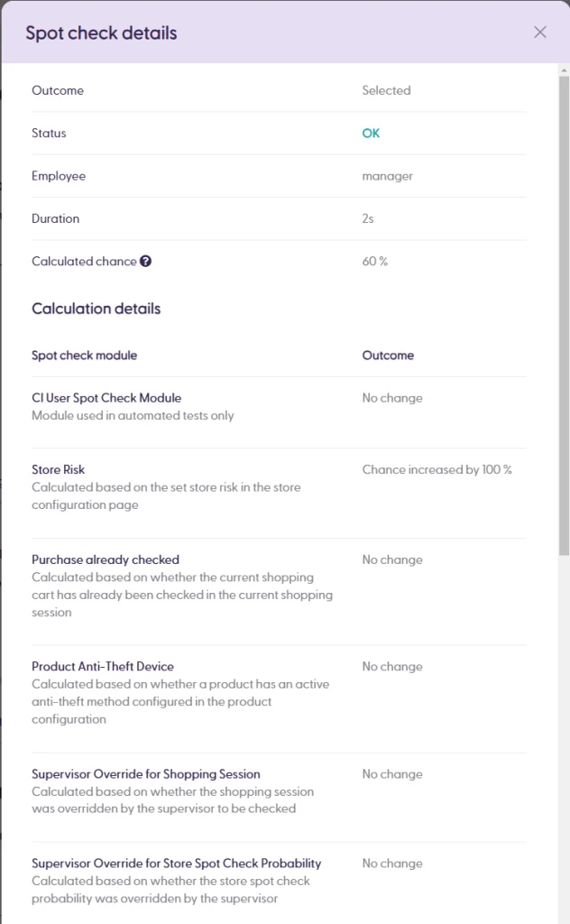
Task: Click the green OK status value
Action: coord(371,134)
